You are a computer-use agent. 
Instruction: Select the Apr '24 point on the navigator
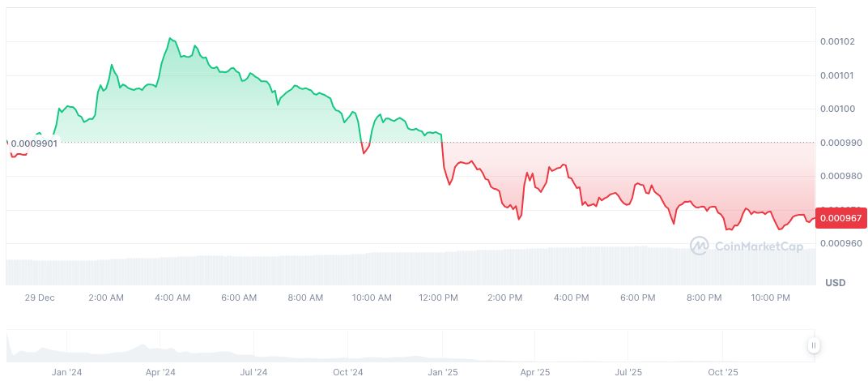point(160,372)
